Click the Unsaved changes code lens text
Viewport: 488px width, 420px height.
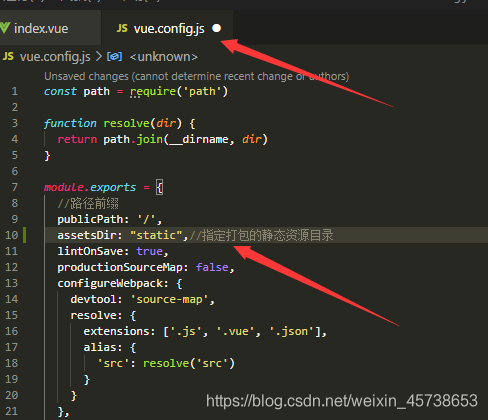197,76
